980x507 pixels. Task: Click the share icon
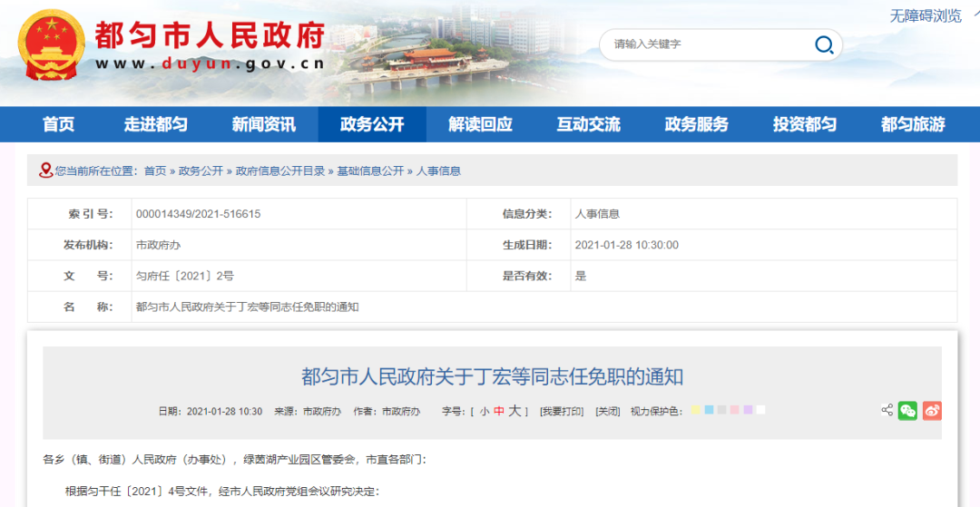pyautogui.click(x=887, y=410)
